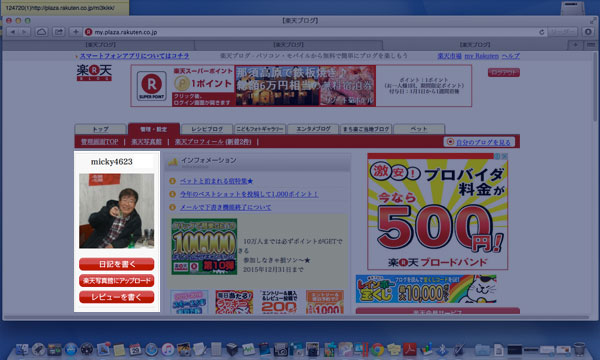The height and width of the screenshot is (360, 600).
Task: Open the 今年のベストショットを投稿して1,000ポイント link
Action: click(249, 194)
